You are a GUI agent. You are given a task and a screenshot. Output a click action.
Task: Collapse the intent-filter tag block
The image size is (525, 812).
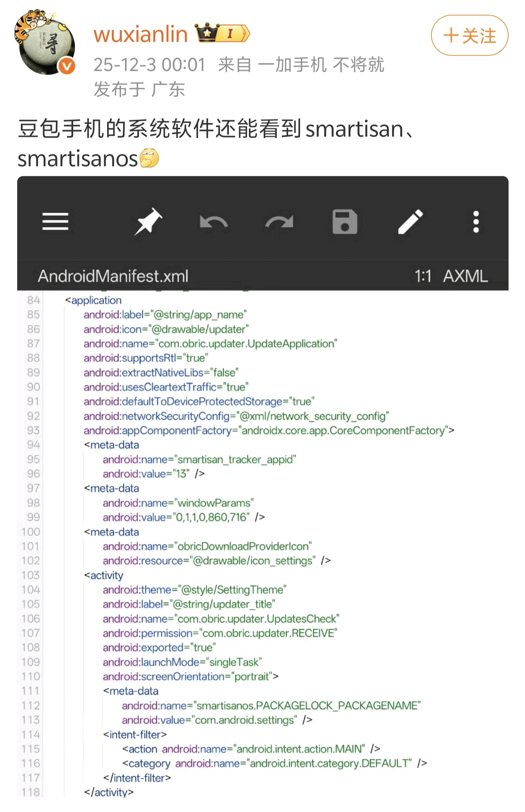coord(135,734)
